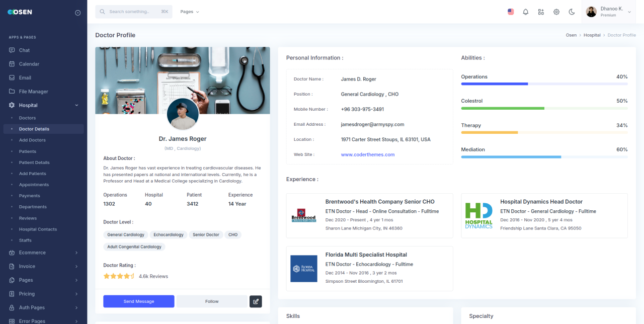This screenshot has width=644, height=324.
Task: Open the Dhanoo K. profile dropdown arrow
Action: [629, 12]
